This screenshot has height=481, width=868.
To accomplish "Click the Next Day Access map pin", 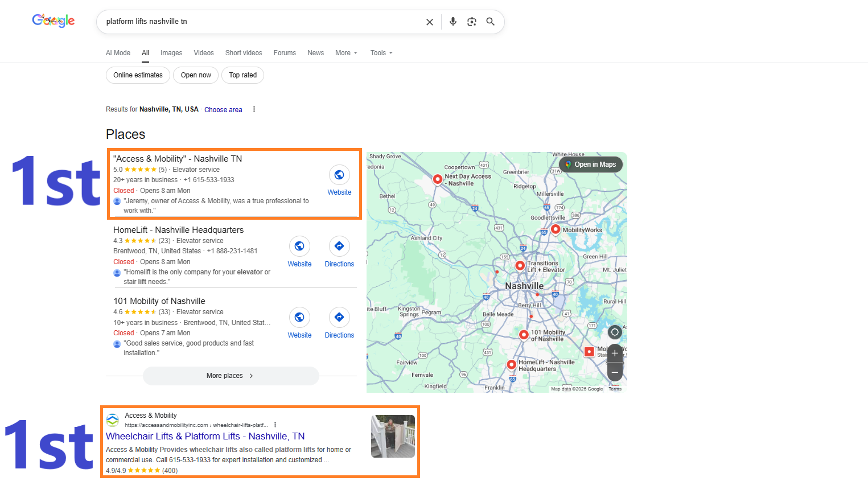I will point(437,179).
